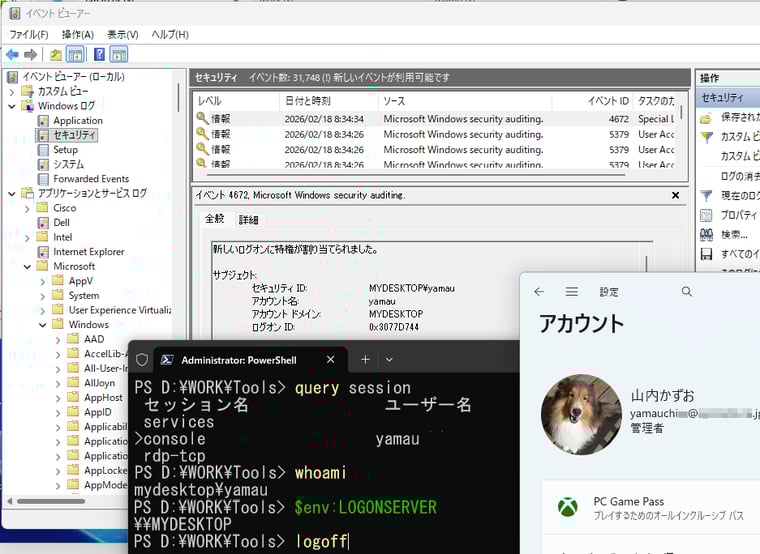Open terminal profile dropdown arrow
760x554 pixels.
coord(389,360)
